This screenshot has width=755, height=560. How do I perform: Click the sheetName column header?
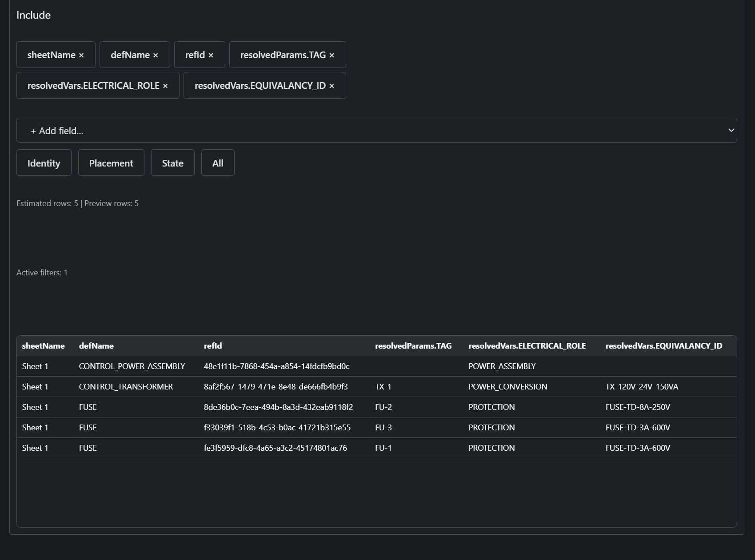pyautogui.click(x=44, y=346)
